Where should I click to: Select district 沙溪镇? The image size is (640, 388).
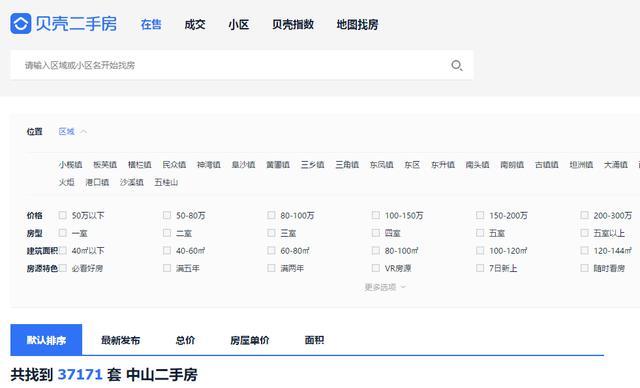[132, 182]
